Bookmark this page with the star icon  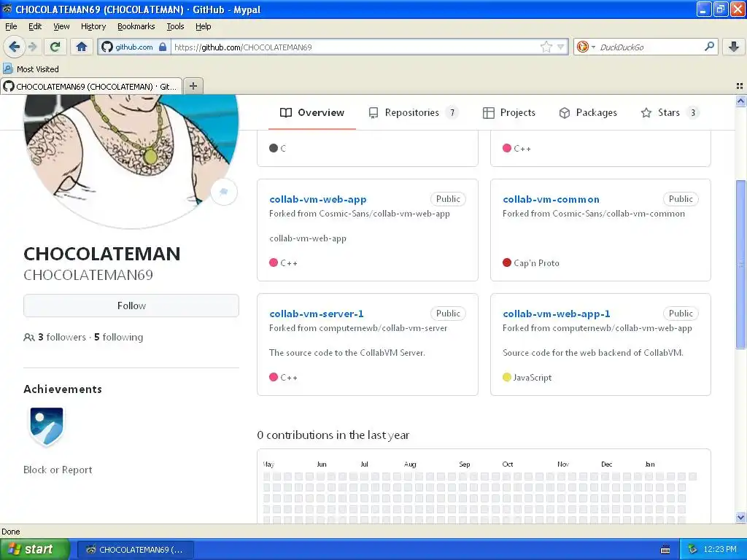[x=546, y=47]
